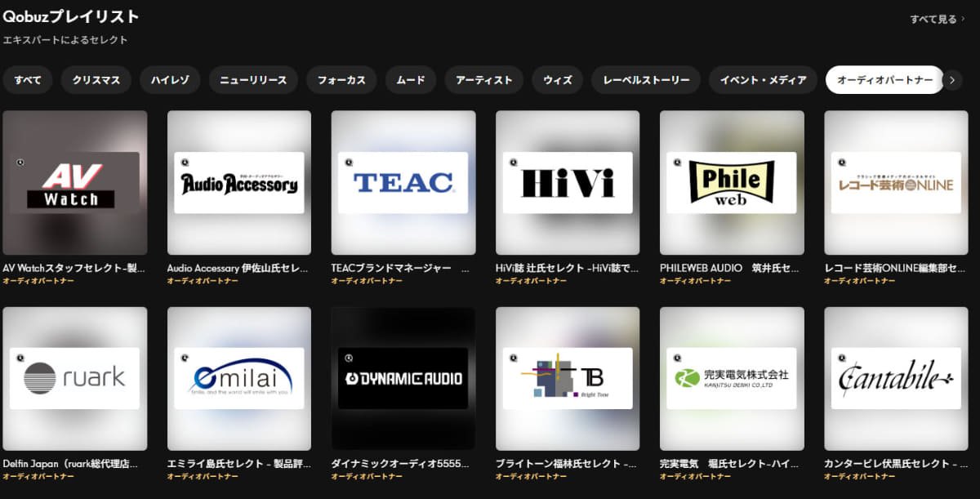The image size is (980, 499).
Task: Select the ウィズ filter chip
Action: [x=558, y=80]
